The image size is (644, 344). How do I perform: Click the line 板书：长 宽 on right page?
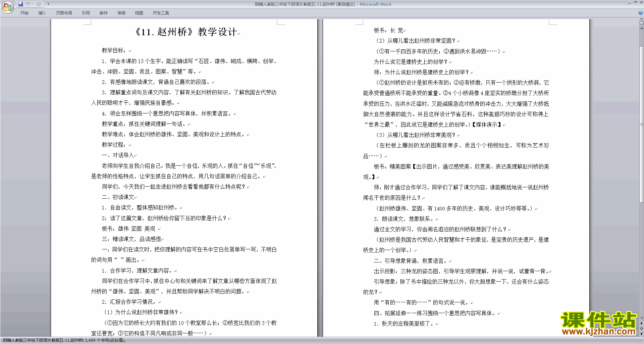(388, 31)
